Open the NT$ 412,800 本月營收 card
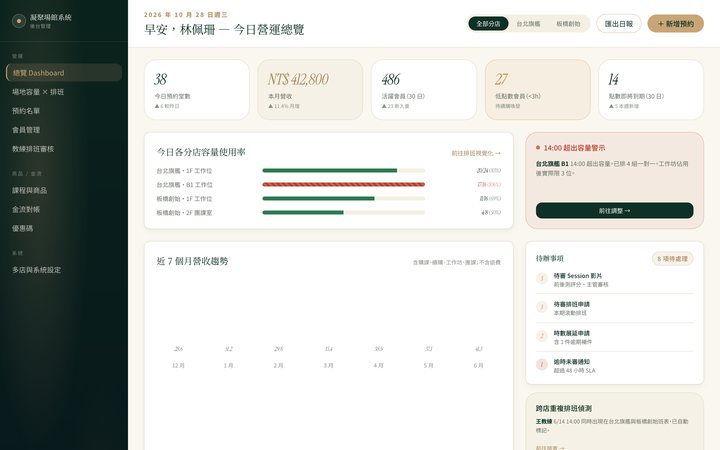720x450 pixels. pyautogui.click(x=310, y=90)
